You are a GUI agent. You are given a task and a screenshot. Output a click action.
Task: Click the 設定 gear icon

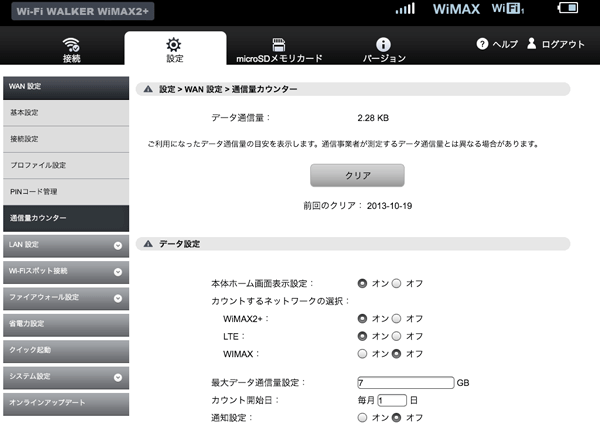point(174,44)
